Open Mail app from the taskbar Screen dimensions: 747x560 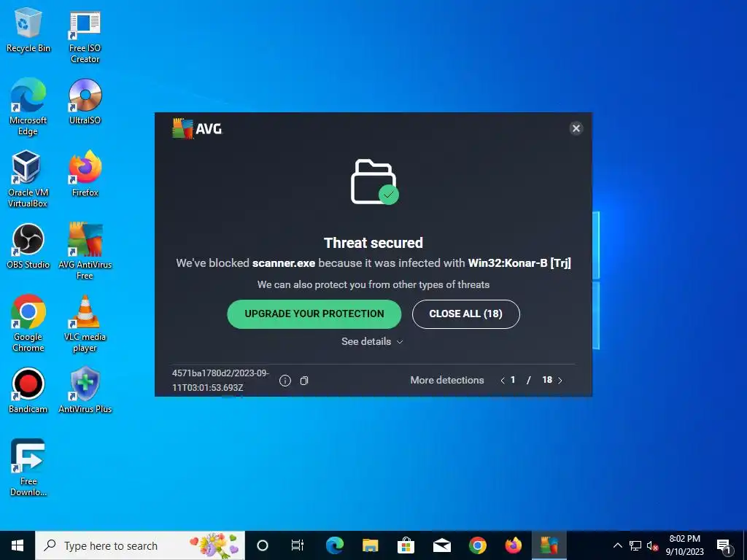pos(441,545)
